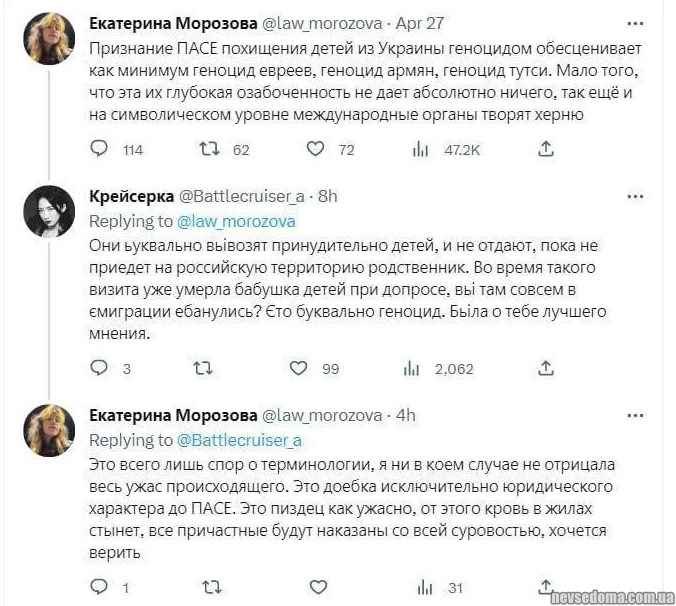Open more options on the 4h-old tweet

(x=635, y=414)
